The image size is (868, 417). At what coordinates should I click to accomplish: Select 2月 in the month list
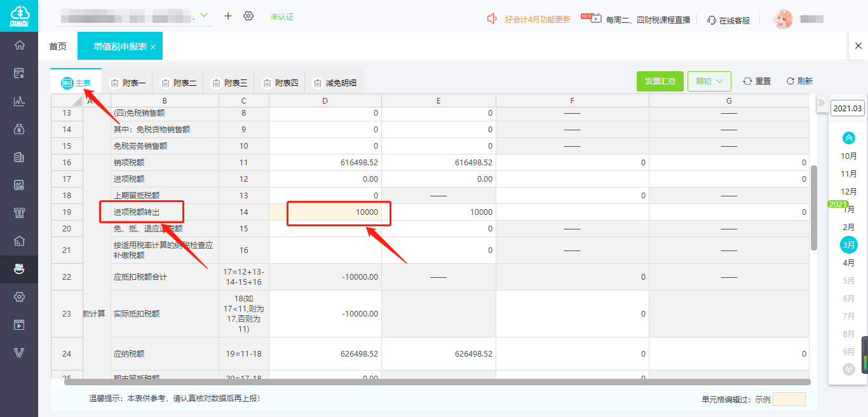pos(848,228)
